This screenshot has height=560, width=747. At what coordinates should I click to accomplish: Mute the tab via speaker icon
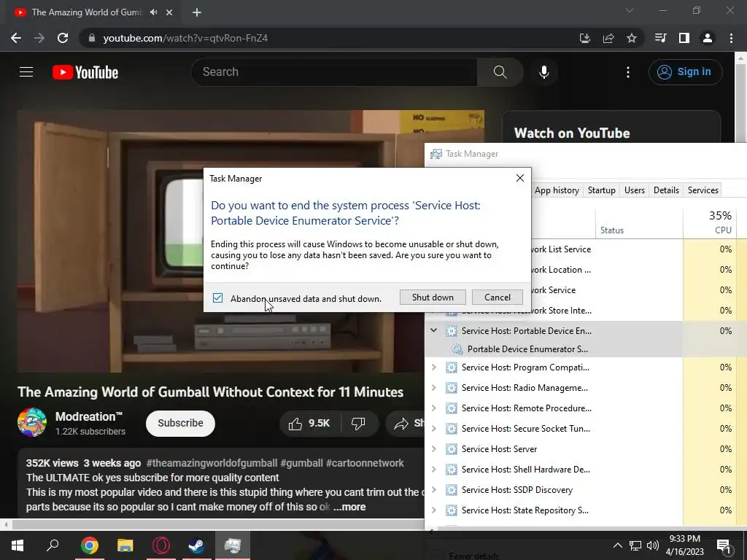153,12
